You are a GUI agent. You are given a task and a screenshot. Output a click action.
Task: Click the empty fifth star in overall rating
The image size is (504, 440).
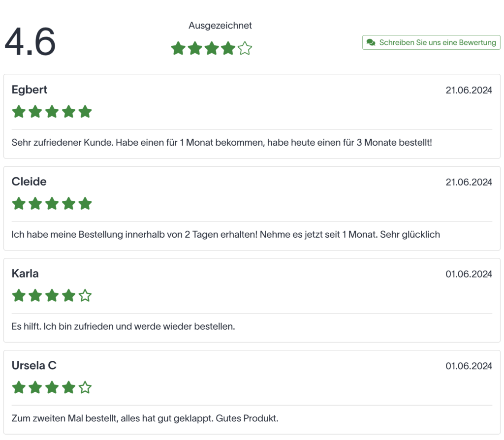pos(245,48)
